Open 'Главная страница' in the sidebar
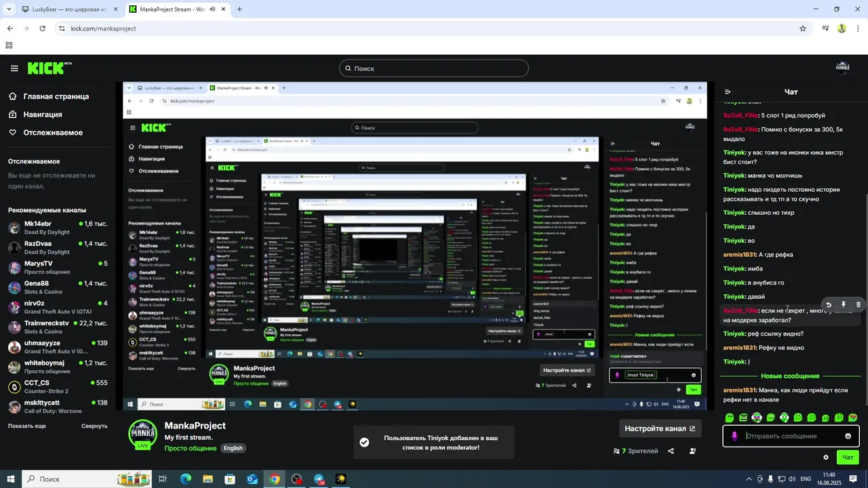Viewport: 868px width, 488px height. click(49, 96)
